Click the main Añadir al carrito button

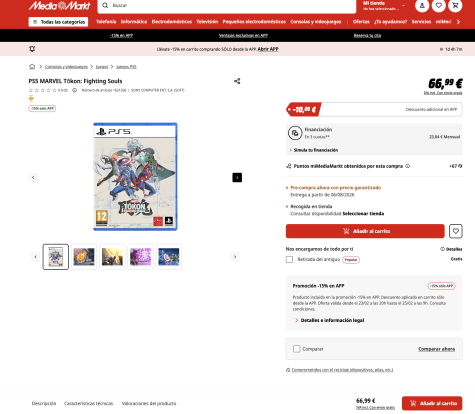[365, 231]
